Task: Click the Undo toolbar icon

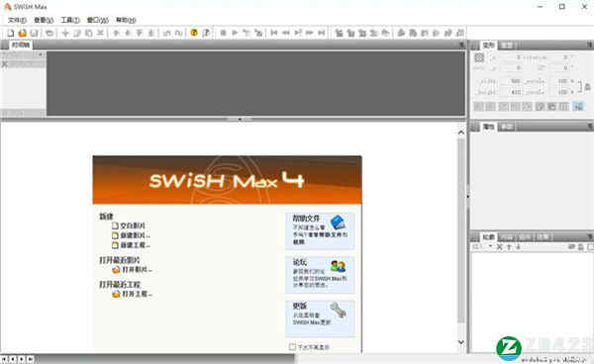Action: tap(166, 34)
